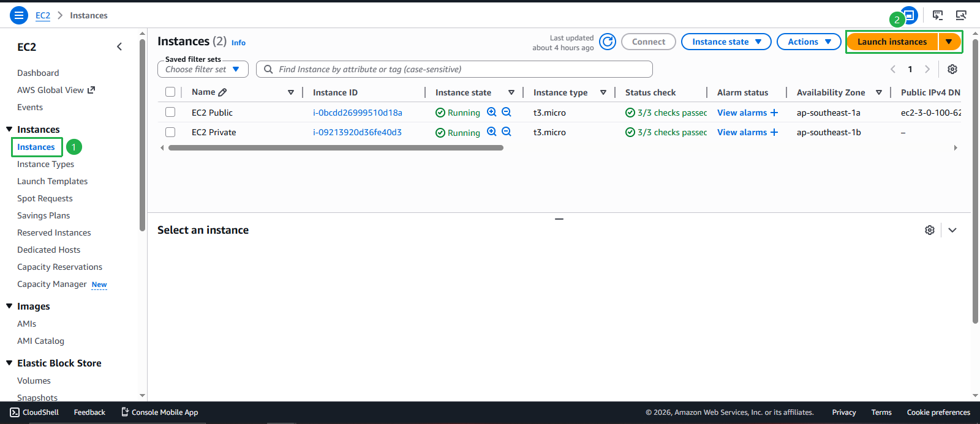The height and width of the screenshot is (424, 980).
Task: Click View alarms for EC2 Public
Action: (x=742, y=113)
